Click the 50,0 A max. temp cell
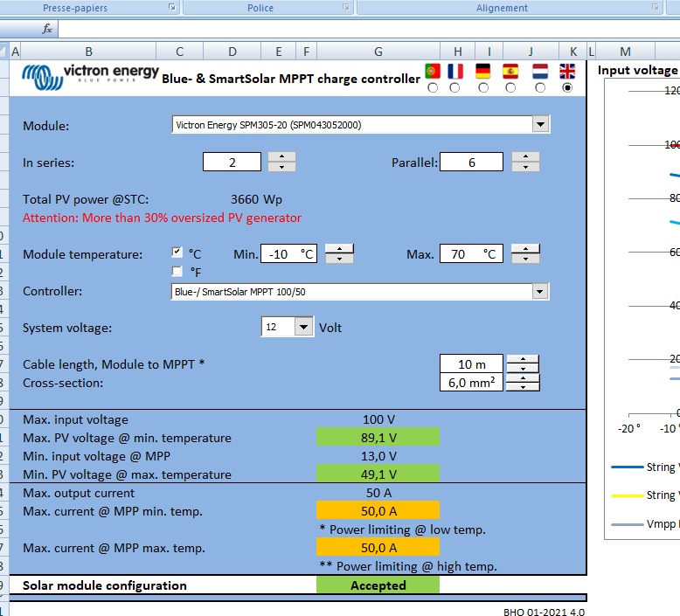Viewport: 680px width, 616px height. (x=378, y=548)
